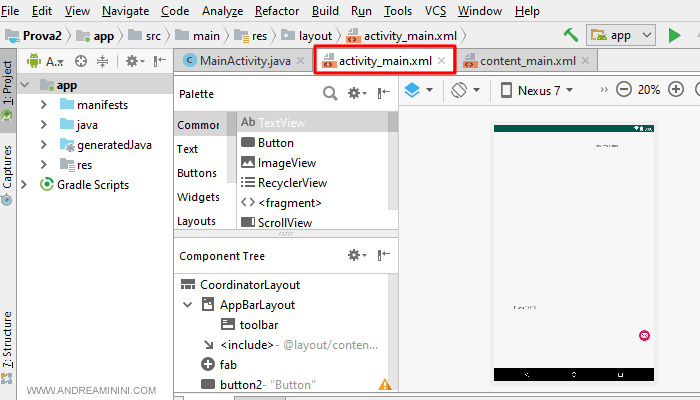Select the Text palette category

click(187, 149)
